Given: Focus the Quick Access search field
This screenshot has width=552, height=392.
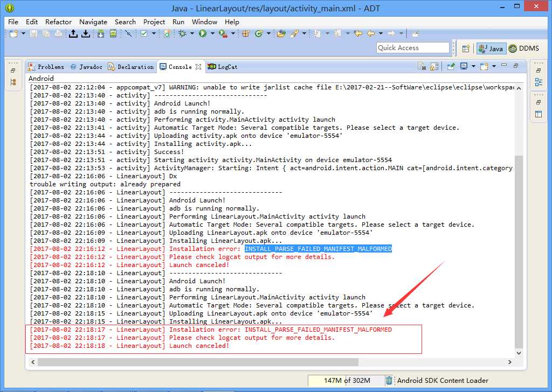Looking at the screenshot, I should coord(412,48).
